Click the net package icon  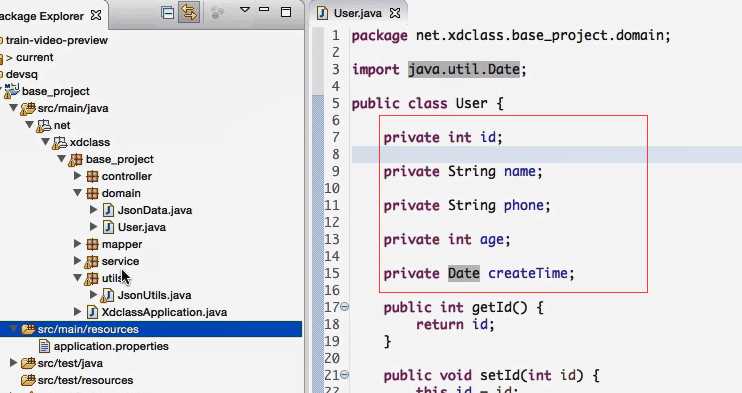44,125
